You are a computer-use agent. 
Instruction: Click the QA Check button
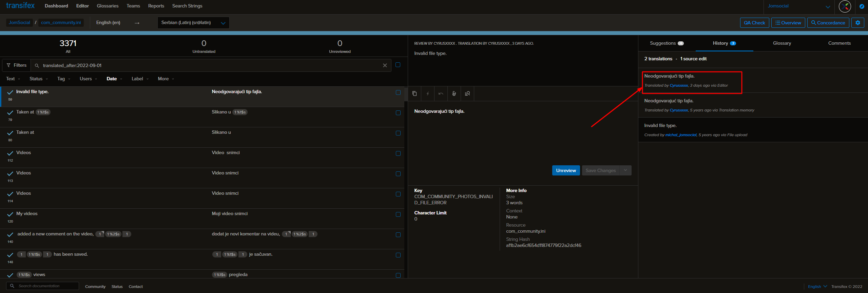pos(754,23)
